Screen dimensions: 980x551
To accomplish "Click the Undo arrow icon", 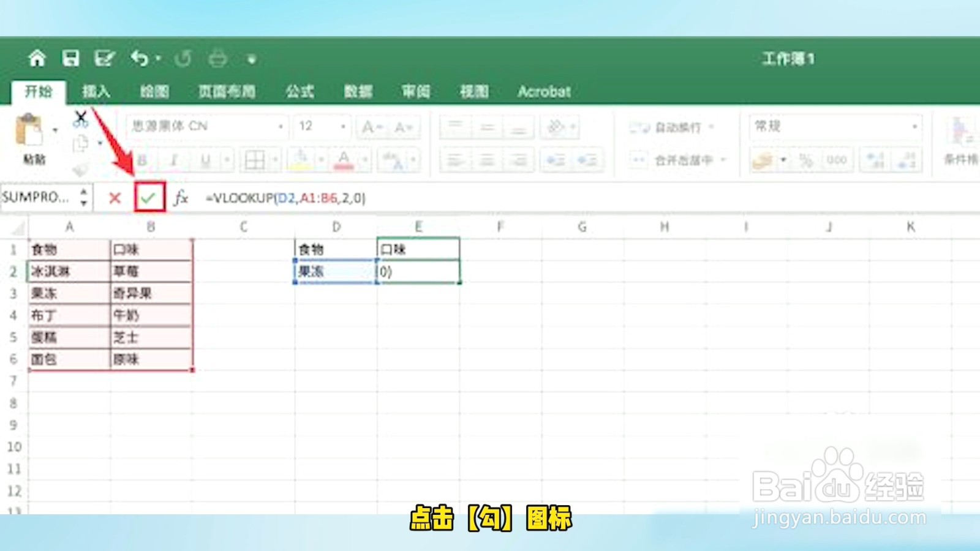I will tap(140, 58).
